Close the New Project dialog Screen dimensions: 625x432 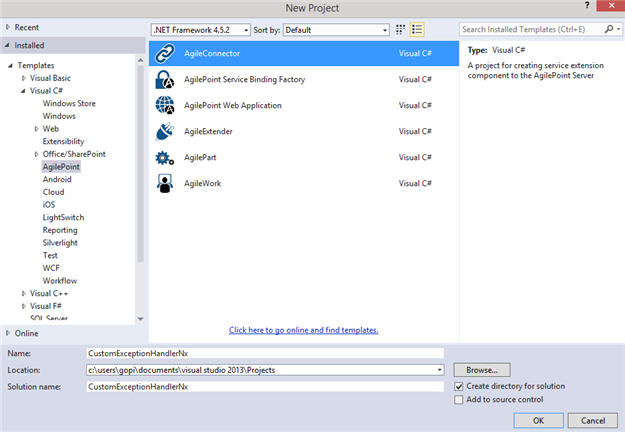(x=610, y=6)
